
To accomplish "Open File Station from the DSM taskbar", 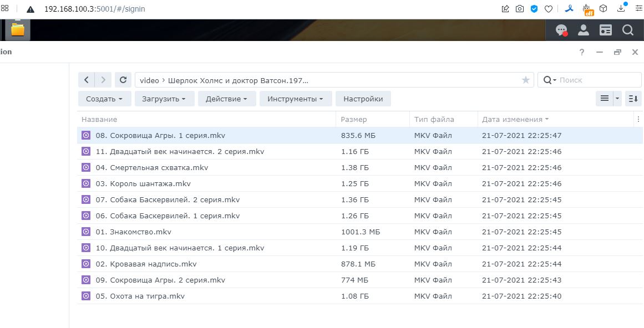I will [x=18, y=30].
